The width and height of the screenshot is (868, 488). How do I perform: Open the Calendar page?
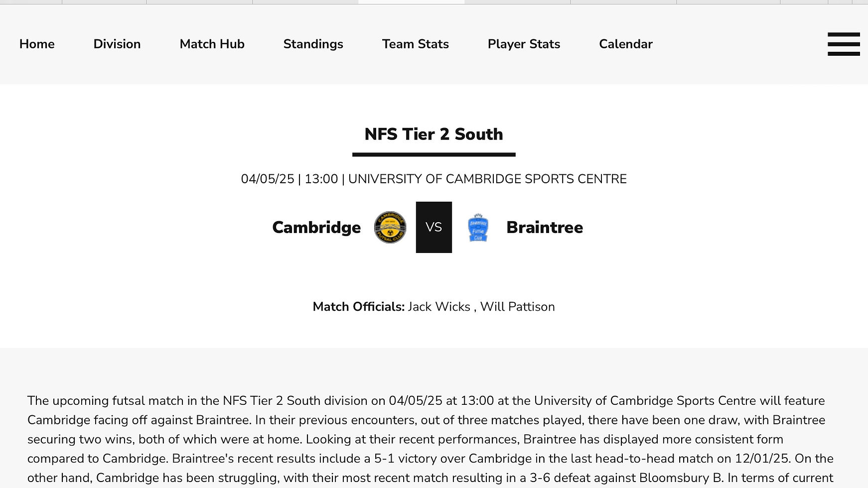click(625, 44)
